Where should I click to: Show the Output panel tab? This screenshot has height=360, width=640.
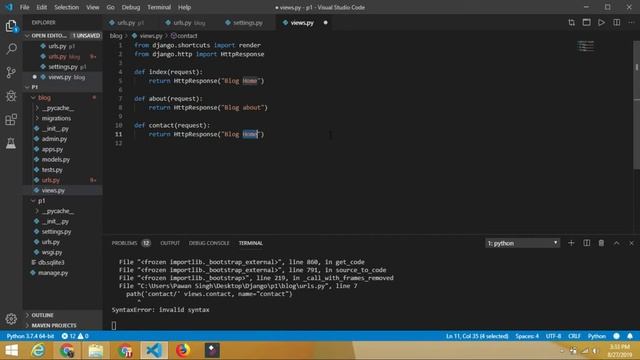point(170,243)
